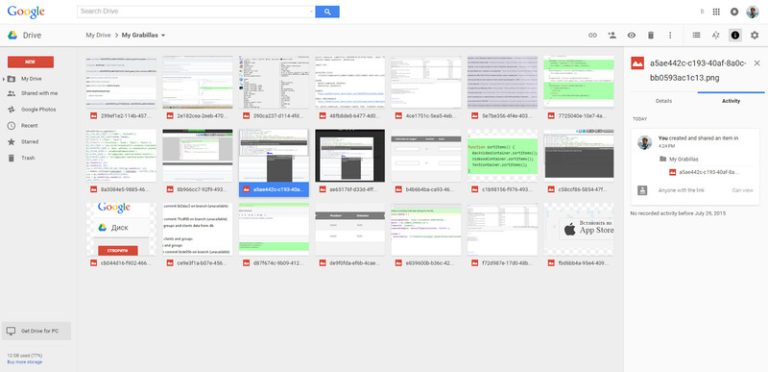768x372 pixels.
Task: Get shareable link via chain icon
Action: (593, 35)
